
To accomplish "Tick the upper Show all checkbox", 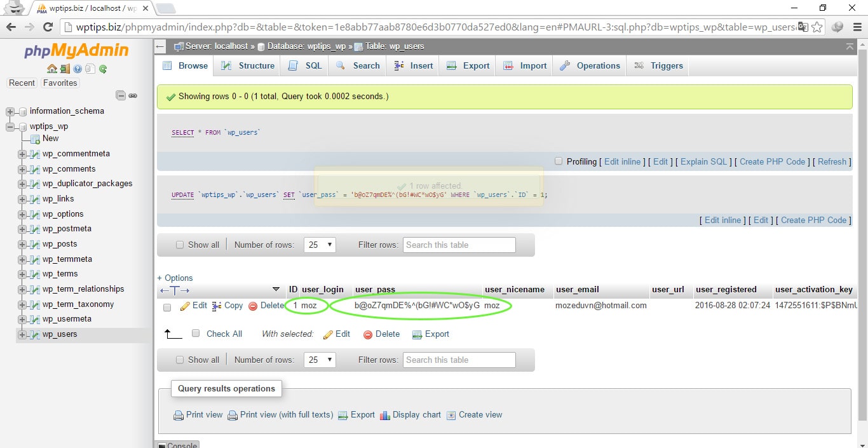I will pos(180,245).
